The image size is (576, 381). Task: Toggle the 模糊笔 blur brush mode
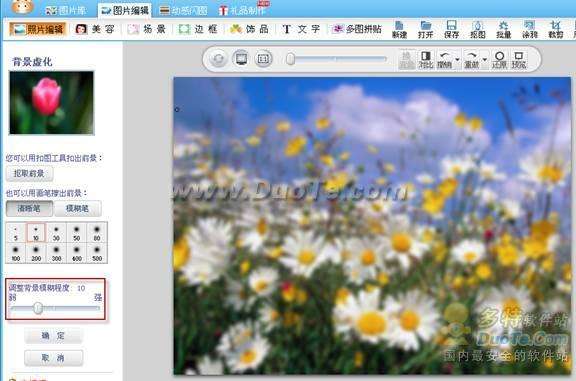coord(78,209)
